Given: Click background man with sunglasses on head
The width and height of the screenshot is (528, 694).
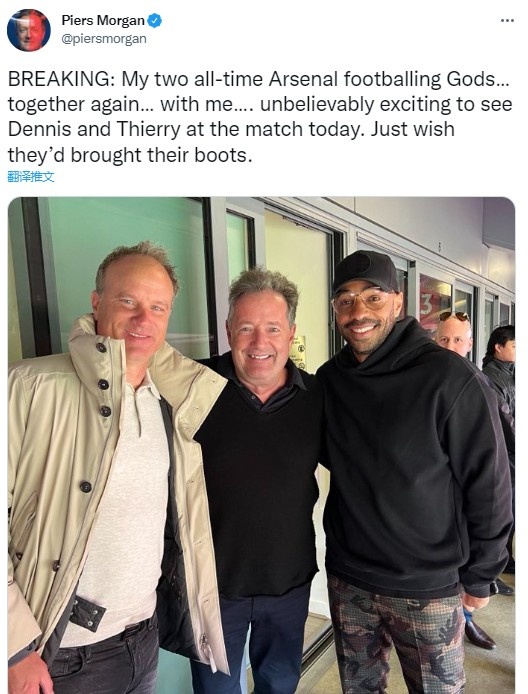Looking at the screenshot, I should 454,333.
